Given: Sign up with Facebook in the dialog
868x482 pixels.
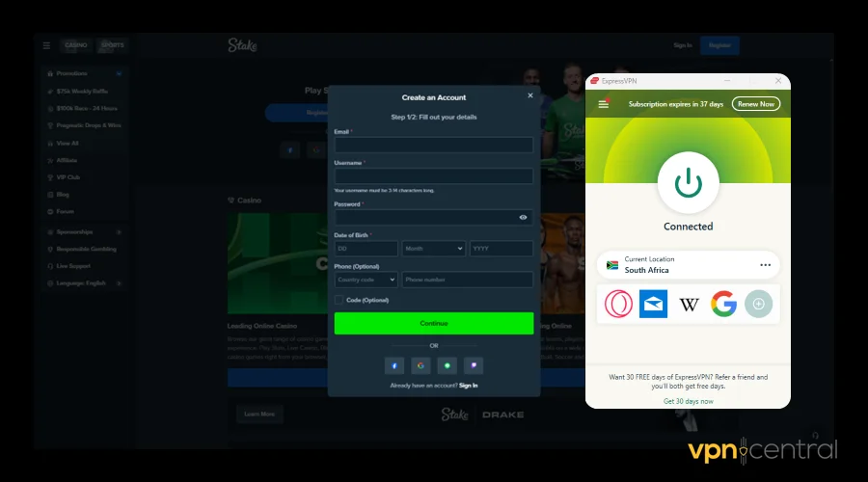Looking at the screenshot, I should click(394, 365).
